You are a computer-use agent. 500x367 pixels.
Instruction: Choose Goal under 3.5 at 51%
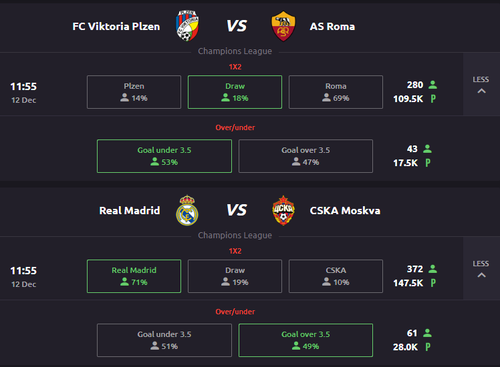tap(164, 340)
